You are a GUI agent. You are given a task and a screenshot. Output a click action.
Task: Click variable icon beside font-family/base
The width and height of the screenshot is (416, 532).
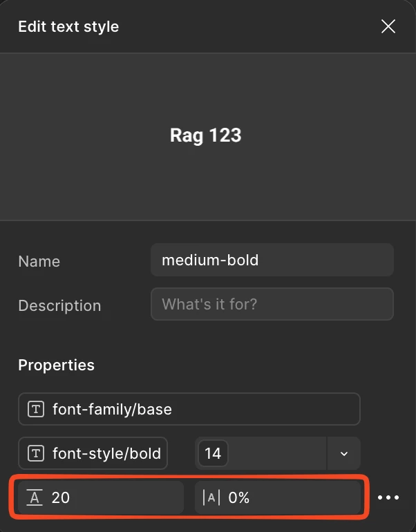36,409
